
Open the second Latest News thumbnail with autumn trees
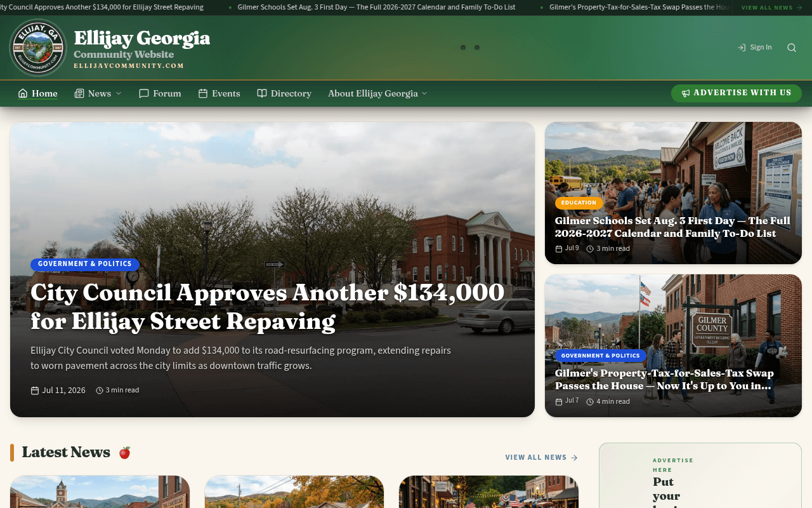(294, 492)
